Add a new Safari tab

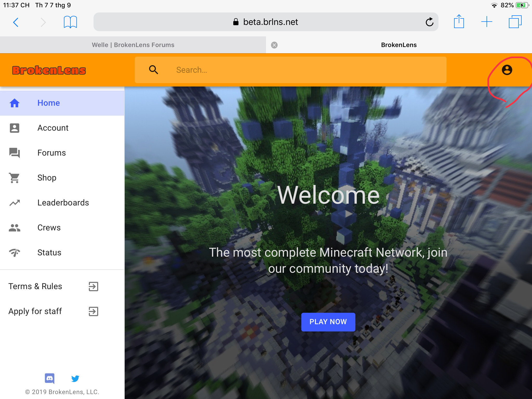[x=487, y=22]
